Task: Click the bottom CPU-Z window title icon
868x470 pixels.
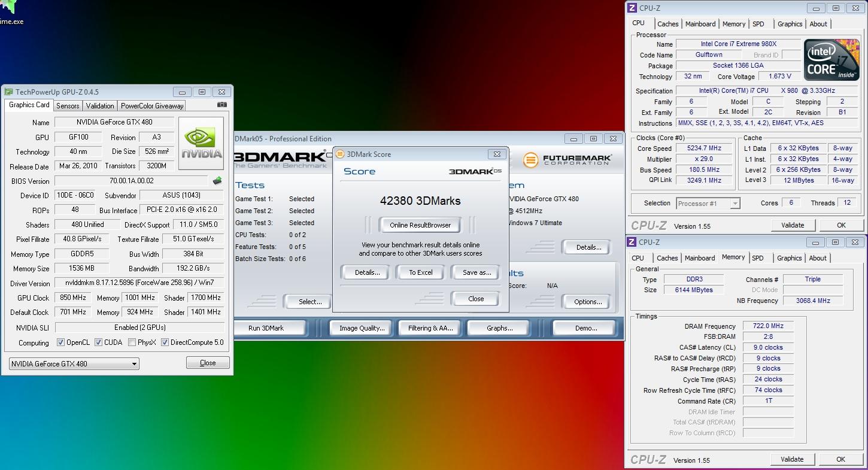Action: pyautogui.click(x=632, y=242)
